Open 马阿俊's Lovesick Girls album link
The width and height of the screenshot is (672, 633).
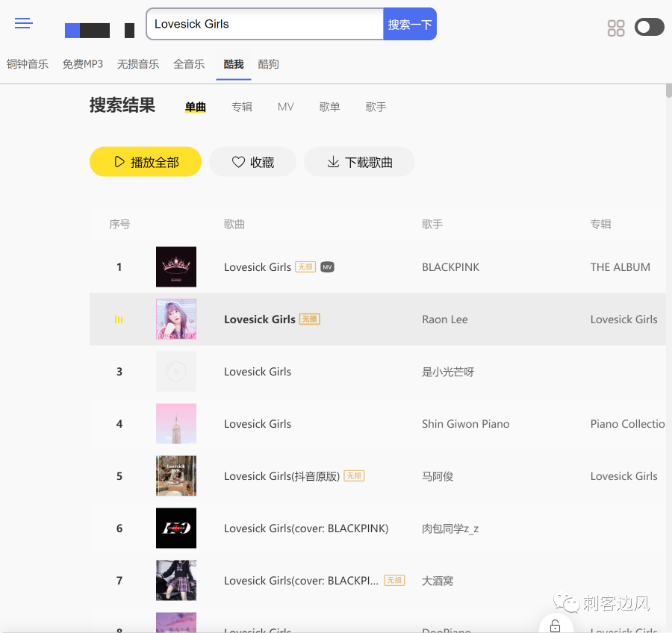pyautogui.click(x=623, y=476)
